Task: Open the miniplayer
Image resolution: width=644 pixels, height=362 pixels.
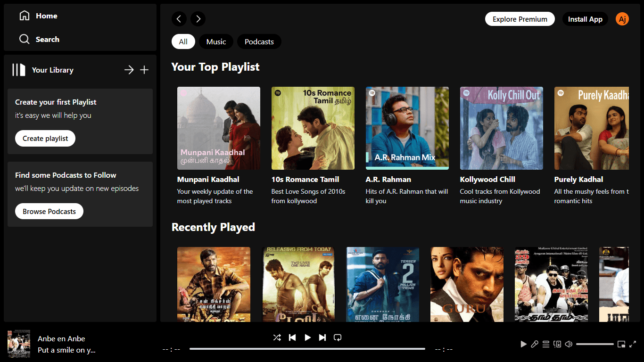Action: [621, 344]
